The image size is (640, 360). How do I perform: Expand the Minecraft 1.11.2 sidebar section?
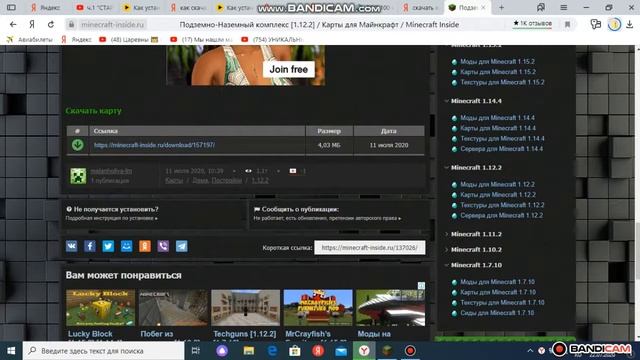coord(446,234)
